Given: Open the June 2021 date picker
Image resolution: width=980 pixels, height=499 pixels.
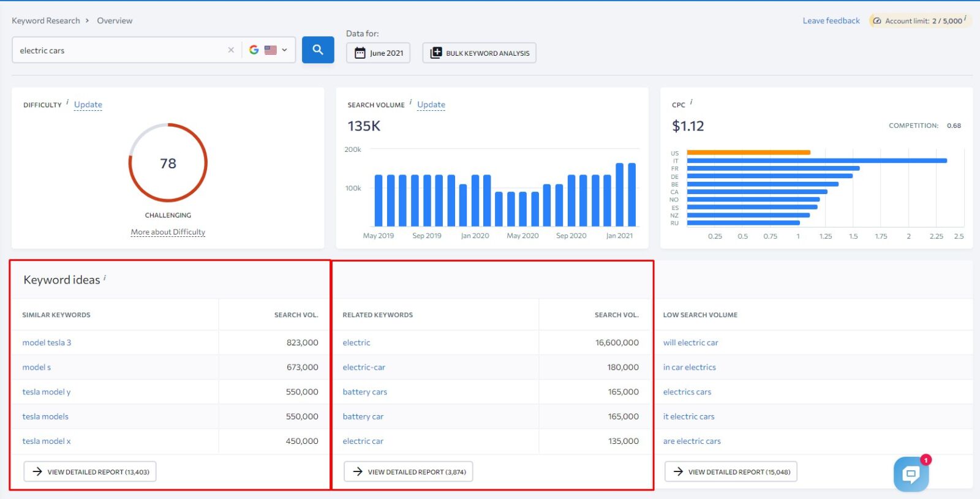Looking at the screenshot, I should point(378,53).
